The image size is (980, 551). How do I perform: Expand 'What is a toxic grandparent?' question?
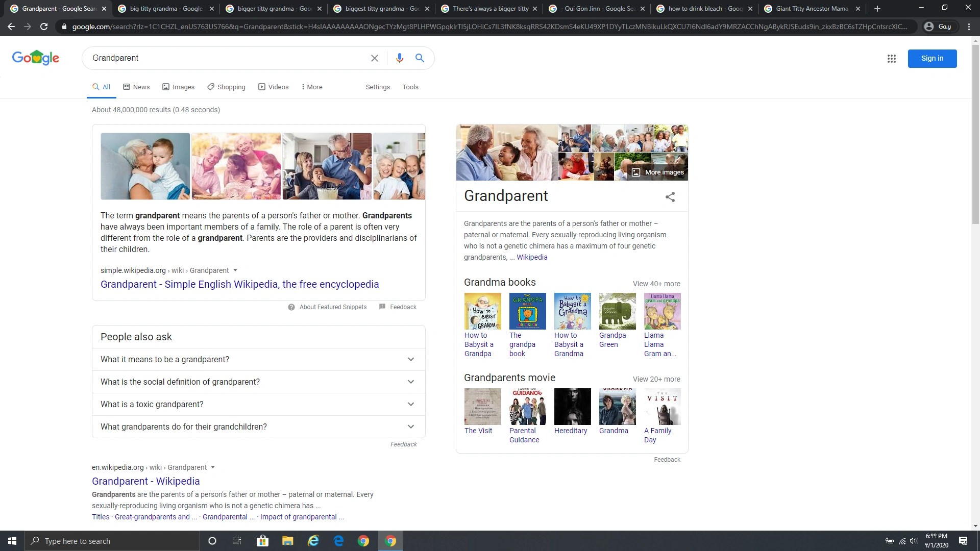[x=410, y=404]
